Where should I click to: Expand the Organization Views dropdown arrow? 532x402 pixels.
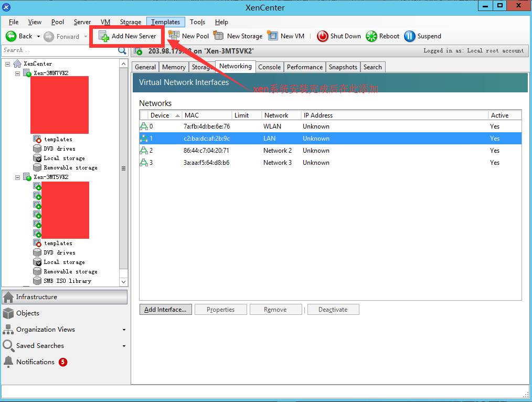[x=124, y=330]
